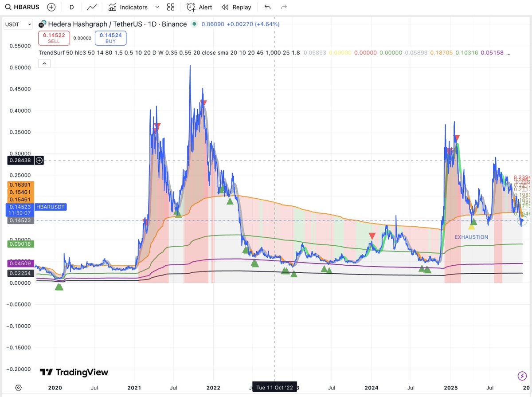Click the HBARUSDT price label
Screen dimensions: 532x397
pos(50,207)
